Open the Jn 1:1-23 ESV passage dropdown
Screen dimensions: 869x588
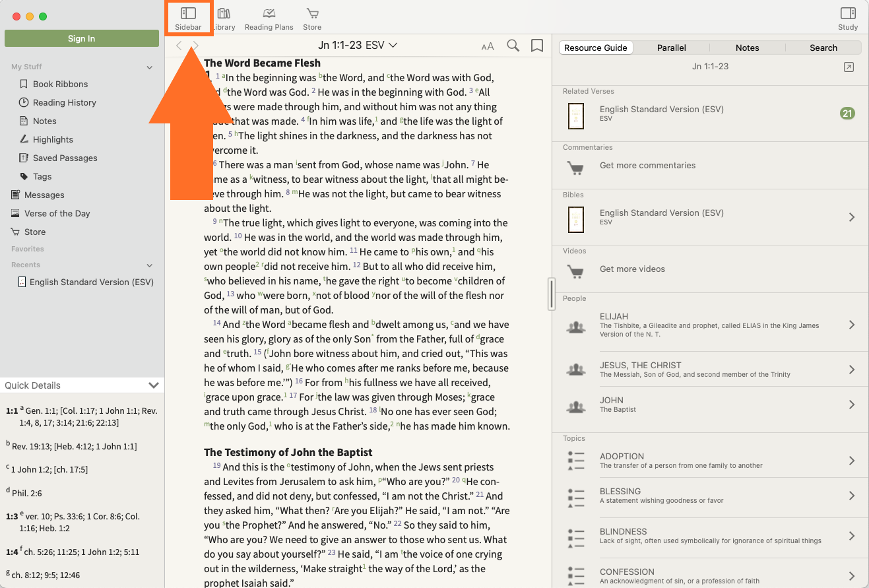(x=358, y=45)
